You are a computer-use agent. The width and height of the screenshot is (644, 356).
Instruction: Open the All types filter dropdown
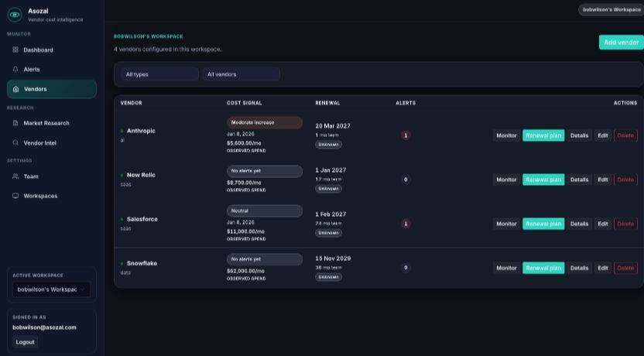159,74
